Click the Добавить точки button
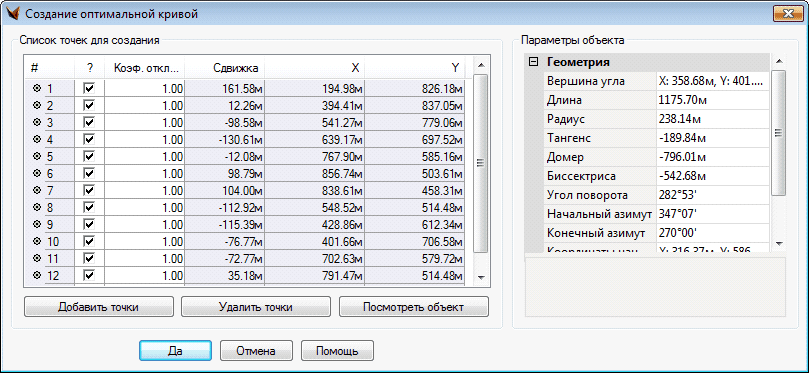The image size is (809, 373). click(99, 307)
